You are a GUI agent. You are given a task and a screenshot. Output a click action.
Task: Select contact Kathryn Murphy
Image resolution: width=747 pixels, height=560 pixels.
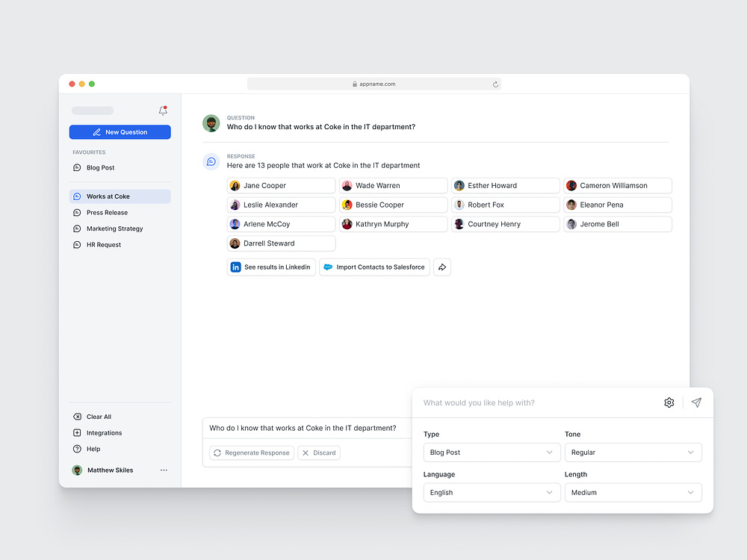point(394,224)
